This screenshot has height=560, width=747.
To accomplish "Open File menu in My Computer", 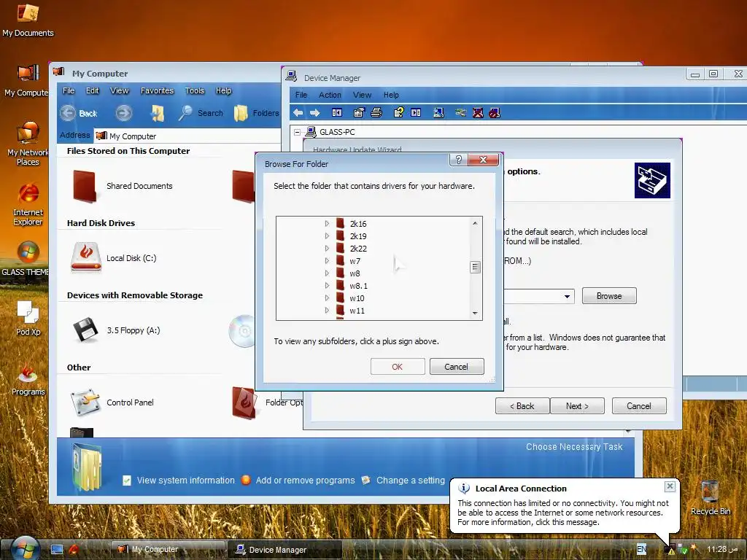I will click(x=69, y=90).
